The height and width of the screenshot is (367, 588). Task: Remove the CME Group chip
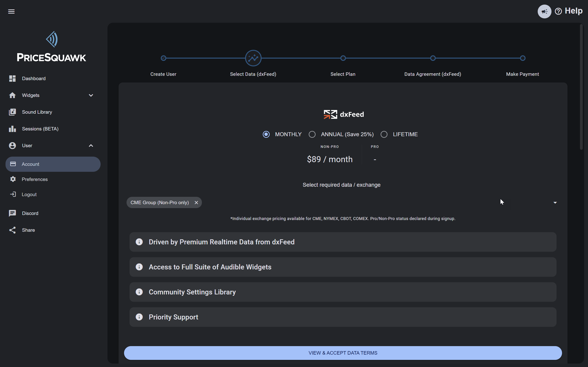pyautogui.click(x=196, y=203)
